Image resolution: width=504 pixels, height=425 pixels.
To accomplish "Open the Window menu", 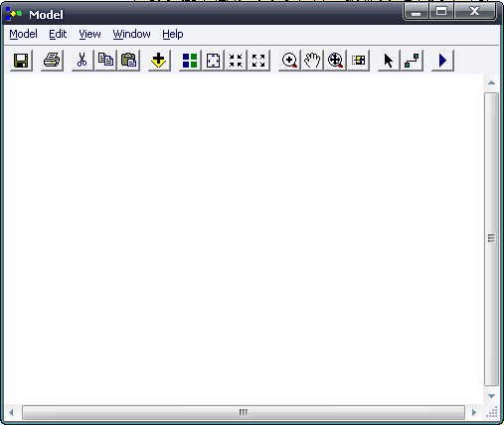I will [x=131, y=34].
